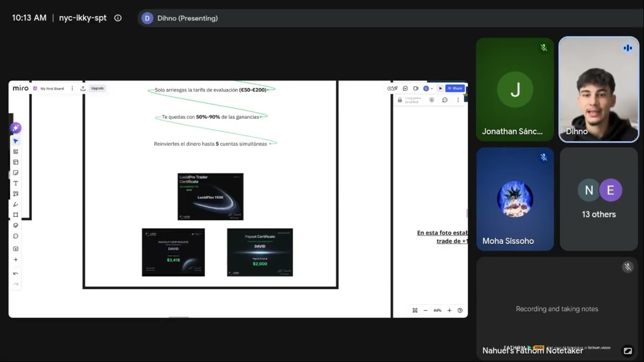This screenshot has width=644, height=362.
Task: Open My First Board title
Action: [52, 88]
